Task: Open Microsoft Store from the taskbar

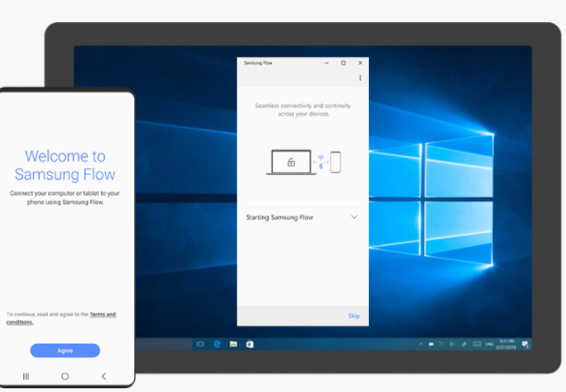Action: (x=250, y=344)
